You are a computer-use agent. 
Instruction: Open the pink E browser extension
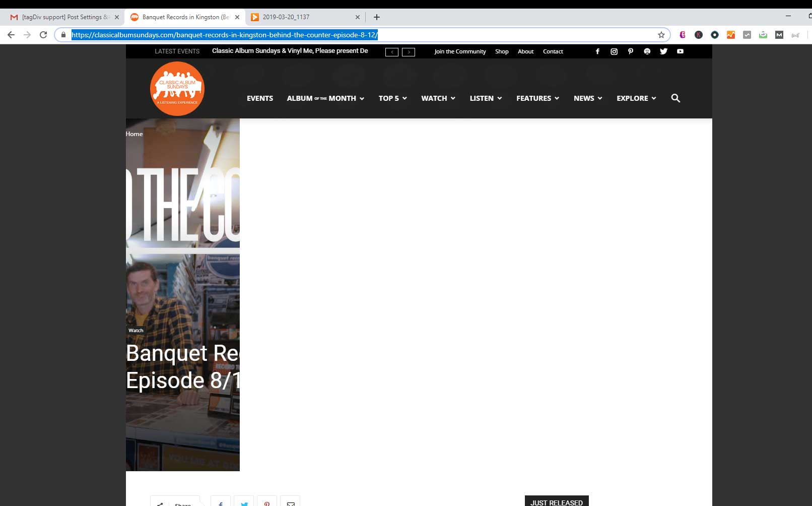coord(683,35)
